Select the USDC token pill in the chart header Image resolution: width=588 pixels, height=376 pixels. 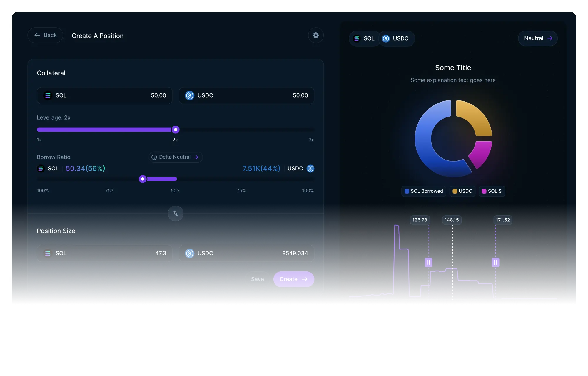click(396, 38)
